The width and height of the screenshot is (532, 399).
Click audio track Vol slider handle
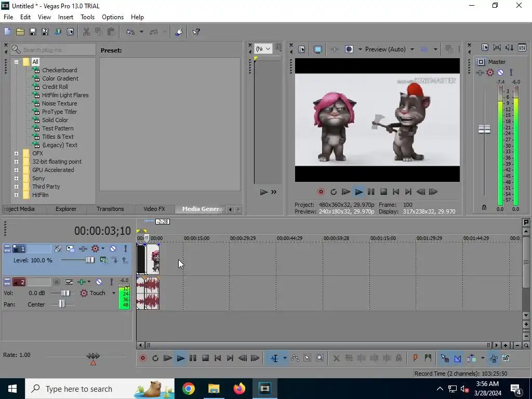pos(65,293)
